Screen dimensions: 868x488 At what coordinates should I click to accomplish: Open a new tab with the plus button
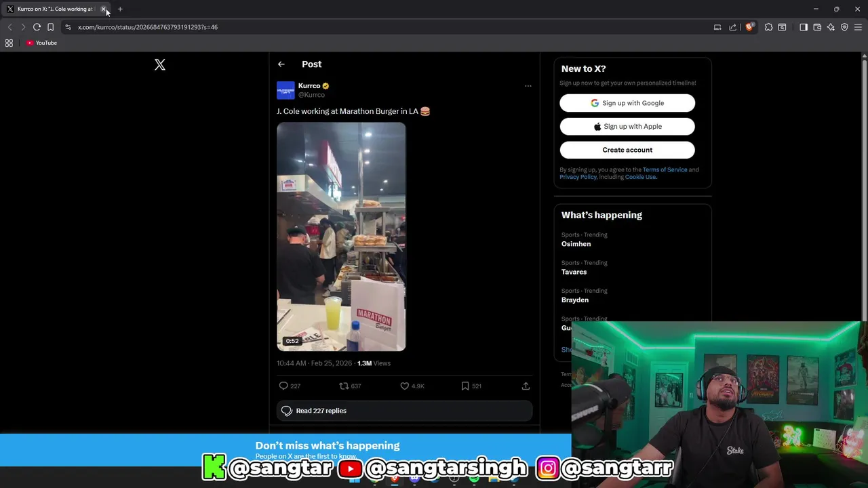120,9
